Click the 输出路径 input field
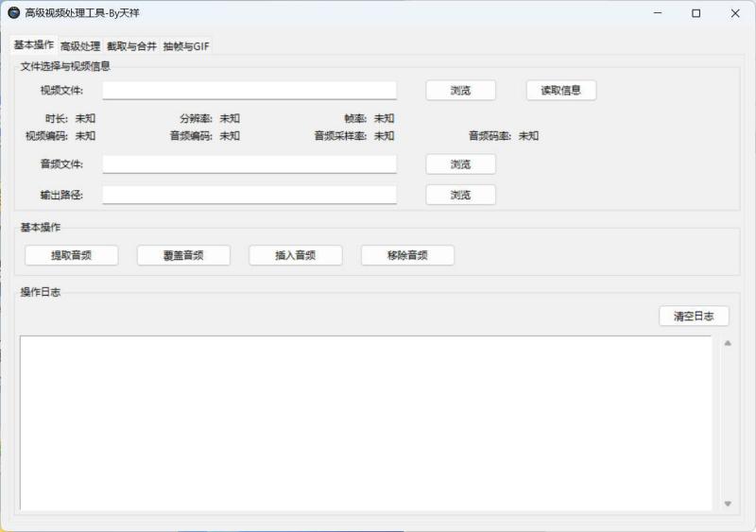 pyautogui.click(x=249, y=195)
